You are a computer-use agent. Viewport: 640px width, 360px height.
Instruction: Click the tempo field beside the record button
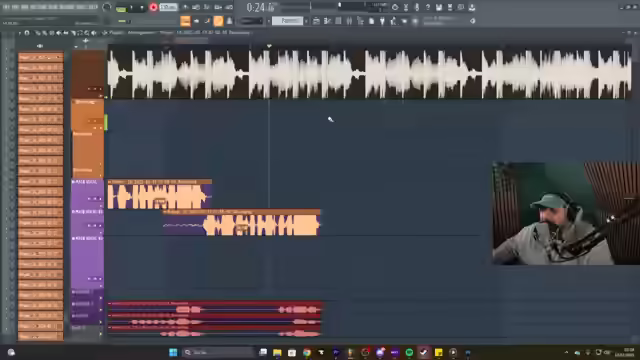click(x=168, y=7)
